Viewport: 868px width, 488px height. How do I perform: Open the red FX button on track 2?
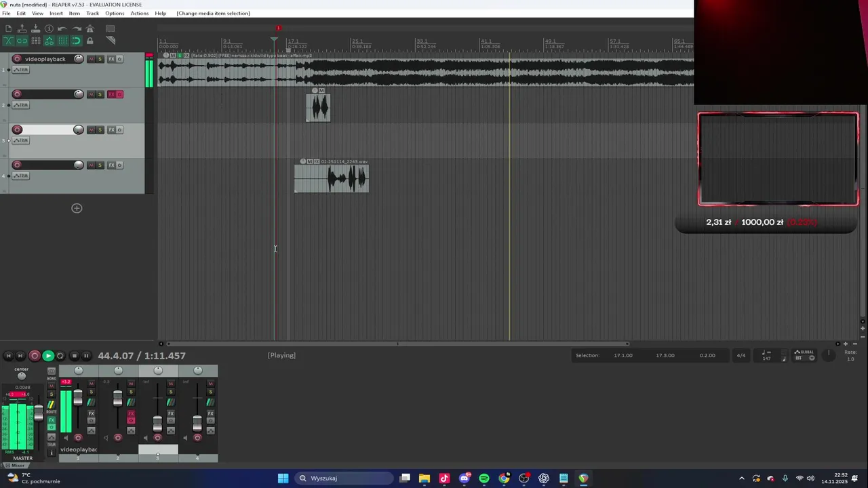[111, 94]
